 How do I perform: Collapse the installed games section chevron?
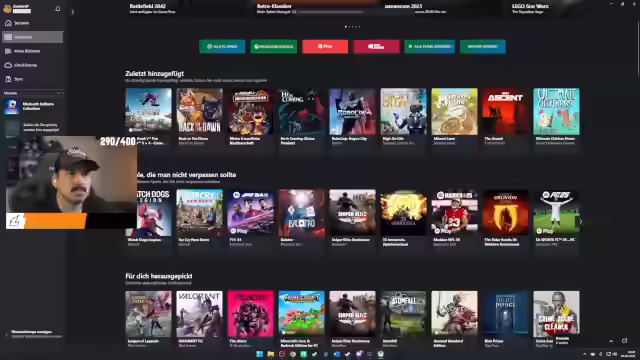point(59,93)
